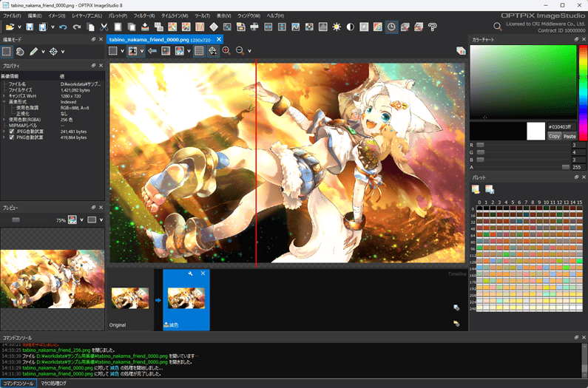588x388 pixels.
Task: Open dropdown arrow next to zoom out icon
Action: [x=249, y=51]
